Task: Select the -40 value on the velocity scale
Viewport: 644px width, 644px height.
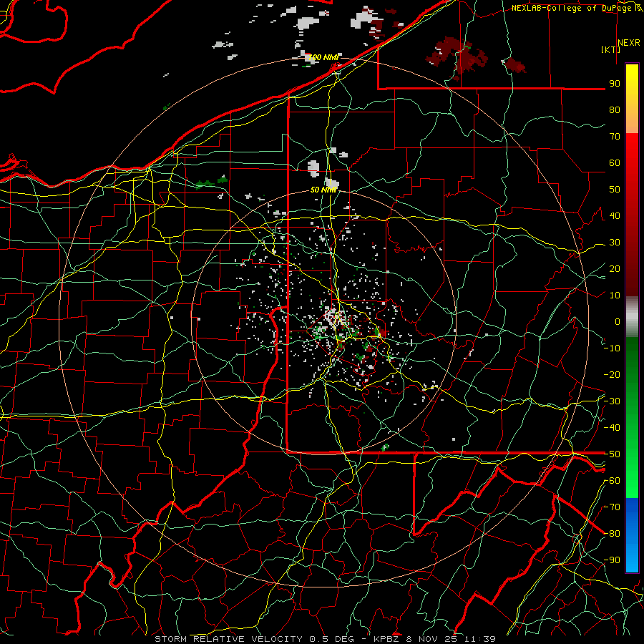Action: point(612,428)
